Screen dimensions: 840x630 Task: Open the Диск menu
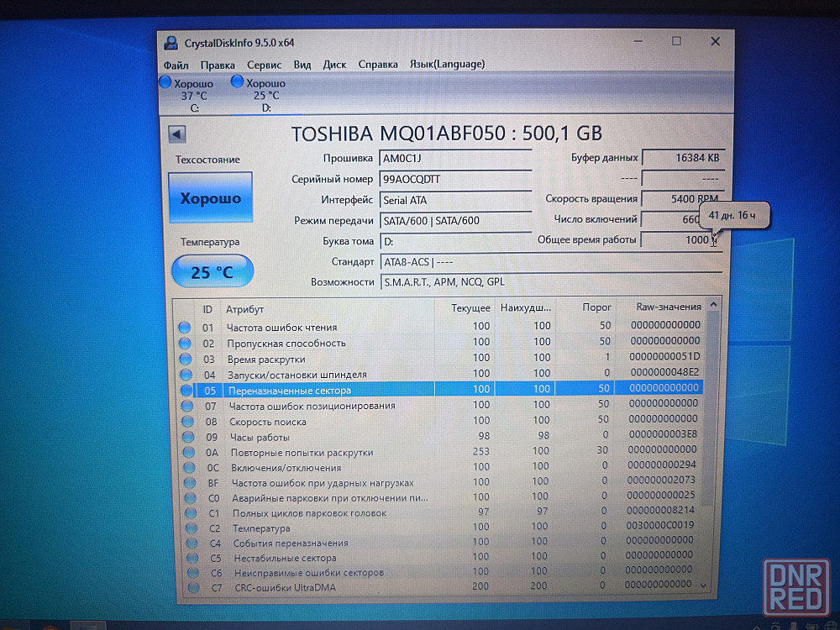(x=334, y=65)
